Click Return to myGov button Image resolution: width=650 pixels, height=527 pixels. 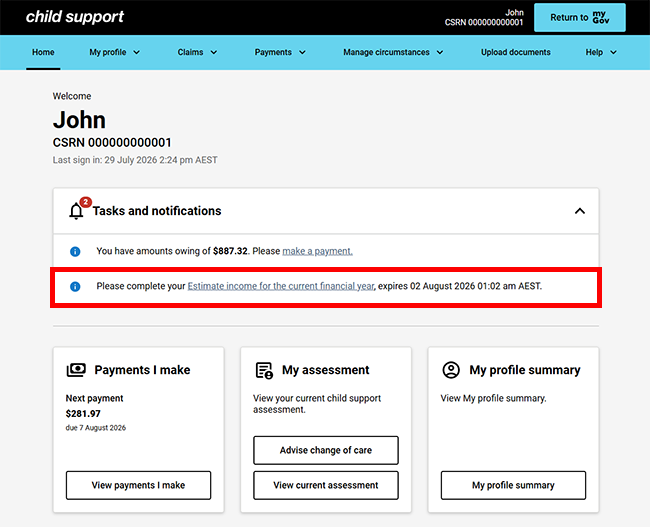580,17
